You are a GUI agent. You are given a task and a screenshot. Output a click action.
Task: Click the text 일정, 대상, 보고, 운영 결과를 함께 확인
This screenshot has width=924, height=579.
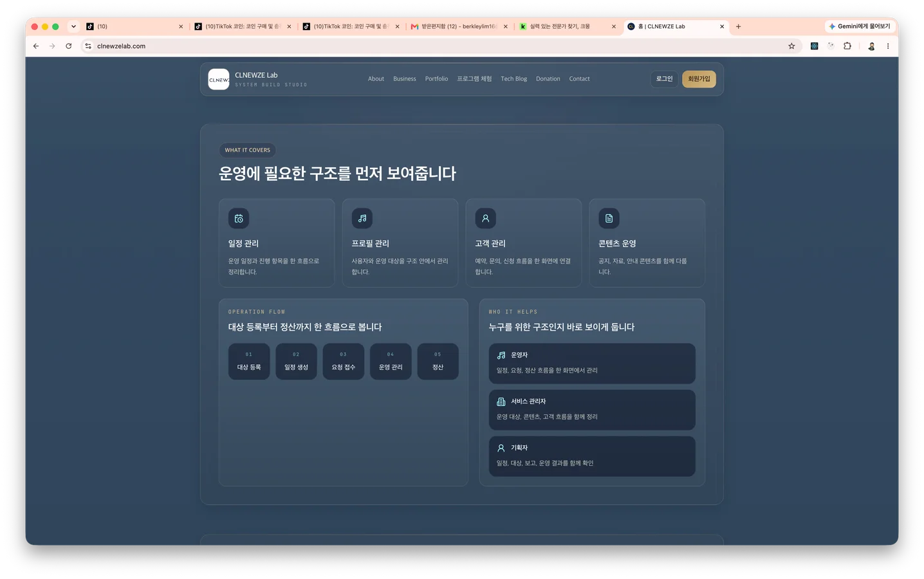[545, 463]
